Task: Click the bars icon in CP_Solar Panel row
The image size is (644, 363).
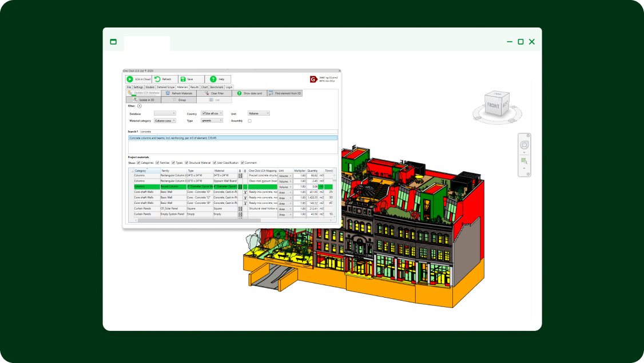Action: pyautogui.click(x=240, y=209)
